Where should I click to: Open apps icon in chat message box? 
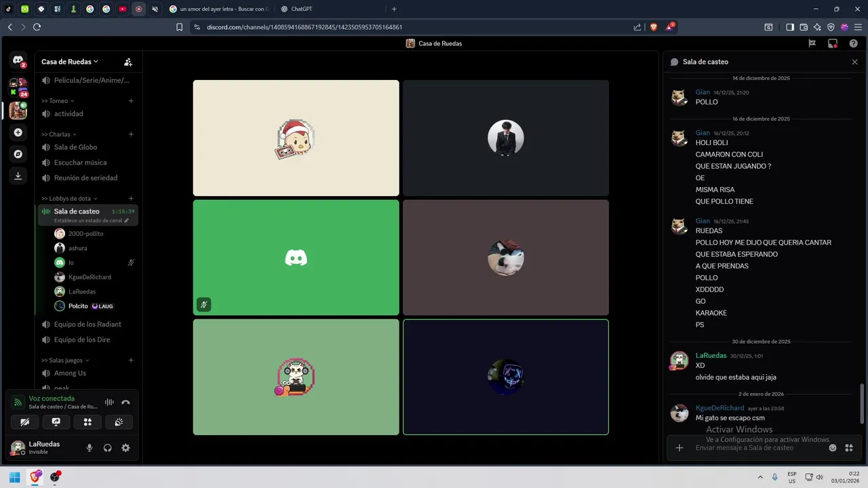click(x=849, y=447)
